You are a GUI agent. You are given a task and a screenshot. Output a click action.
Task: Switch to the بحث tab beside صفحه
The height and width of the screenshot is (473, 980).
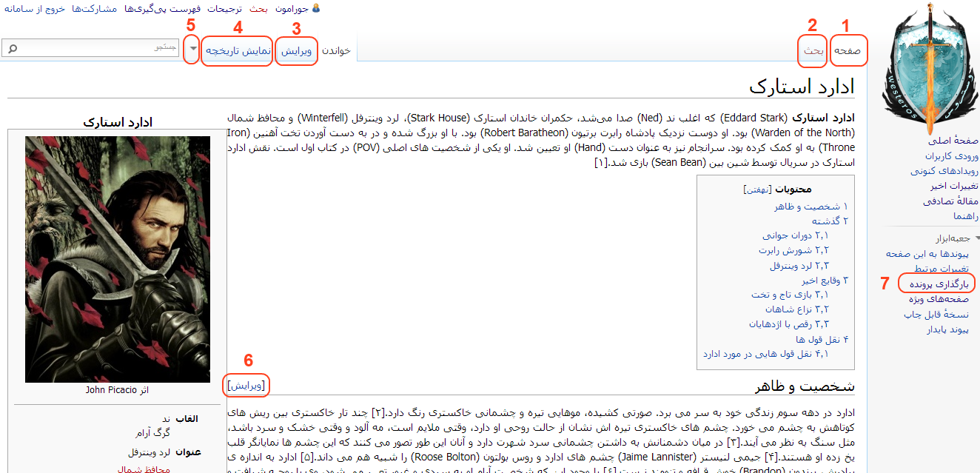(x=813, y=51)
